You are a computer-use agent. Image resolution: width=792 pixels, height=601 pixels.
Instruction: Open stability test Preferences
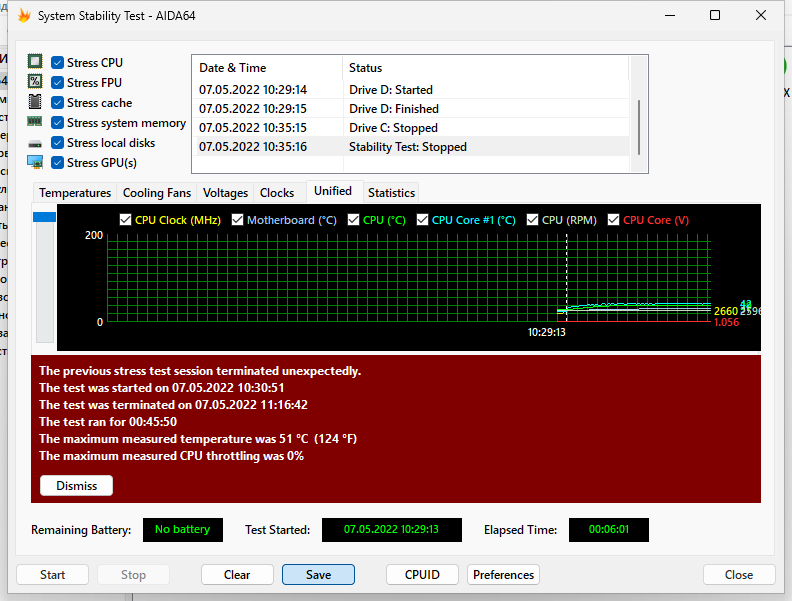(x=503, y=575)
